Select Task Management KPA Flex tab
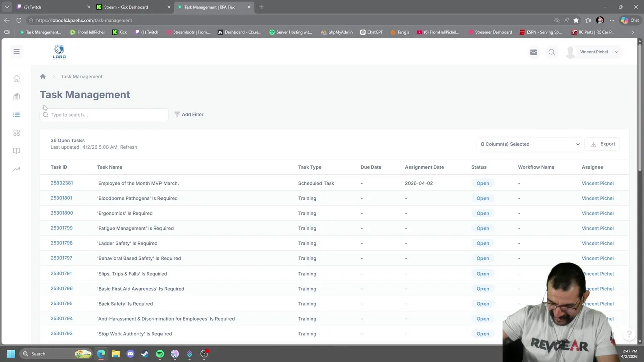The width and height of the screenshot is (644, 362). 213,7
